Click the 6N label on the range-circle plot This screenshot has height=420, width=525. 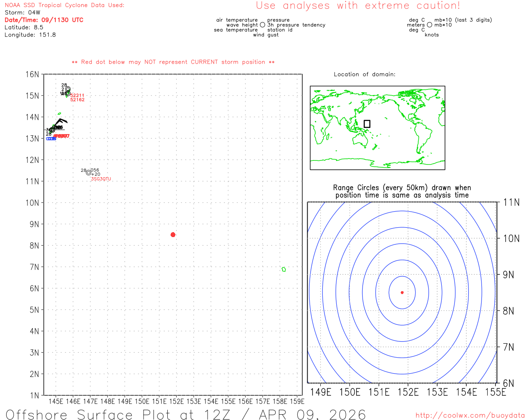pyautogui.click(x=509, y=383)
